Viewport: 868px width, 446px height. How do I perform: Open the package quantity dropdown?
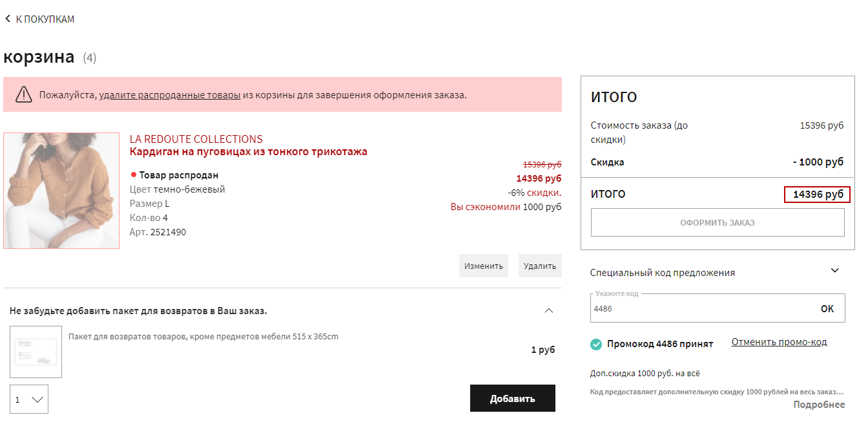coord(29,399)
